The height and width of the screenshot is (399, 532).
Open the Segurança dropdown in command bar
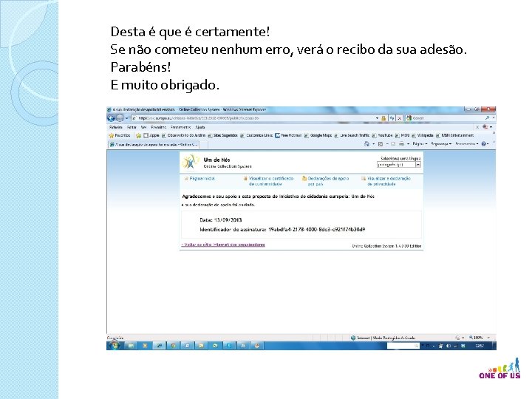point(441,144)
